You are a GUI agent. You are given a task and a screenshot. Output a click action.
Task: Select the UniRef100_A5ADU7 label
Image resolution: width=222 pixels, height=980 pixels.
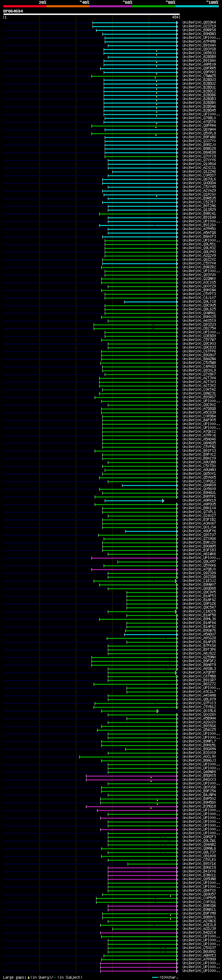coord(199,634)
